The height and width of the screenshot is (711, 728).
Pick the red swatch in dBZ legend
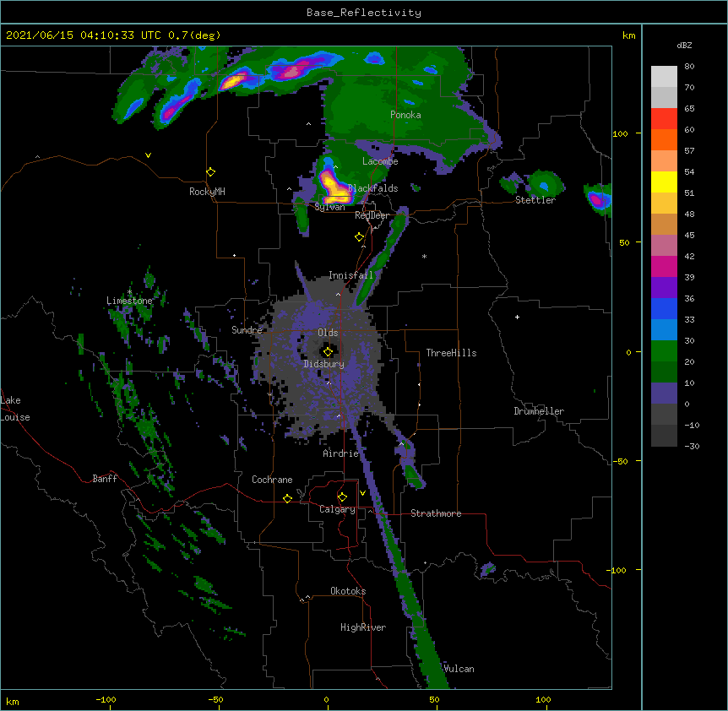tap(664, 118)
